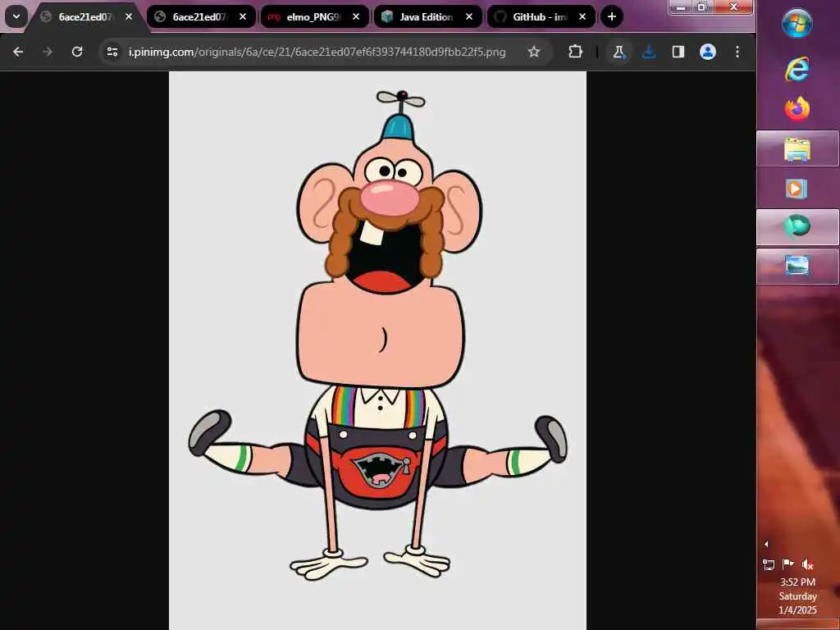The image size is (840, 630).
Task: Open the image viewer taskbar icon
Action: [x=797, y=266]
